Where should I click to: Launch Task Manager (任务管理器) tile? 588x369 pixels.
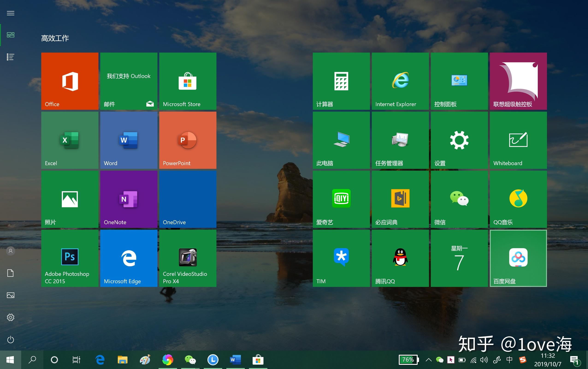400,140
